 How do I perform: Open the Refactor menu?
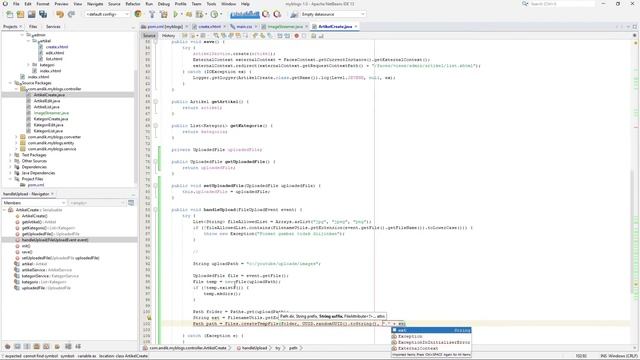(133, 4)
